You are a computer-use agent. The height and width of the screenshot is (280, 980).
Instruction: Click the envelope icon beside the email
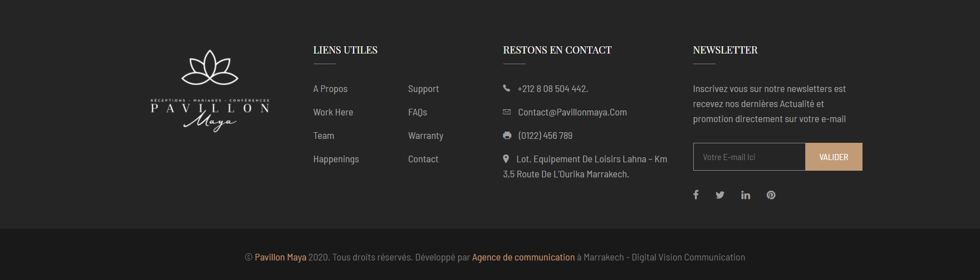[507, 112]
